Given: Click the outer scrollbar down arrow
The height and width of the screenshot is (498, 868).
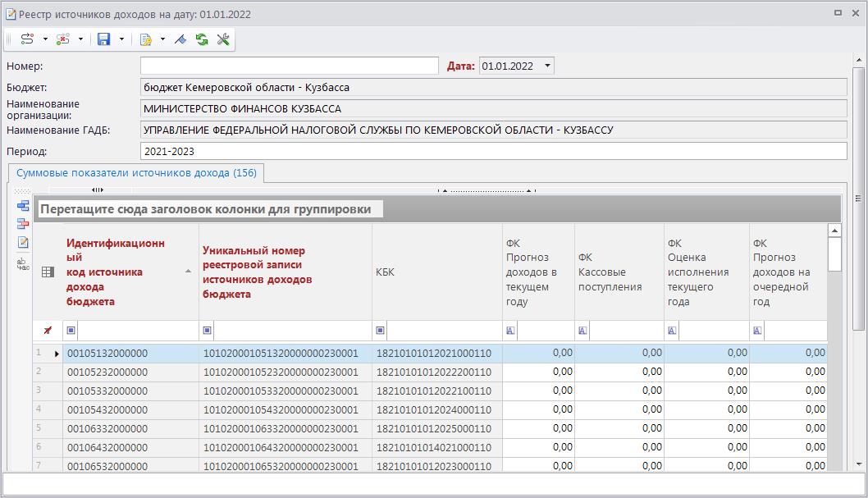Looking at the screenshot, I should pos(859,465).
